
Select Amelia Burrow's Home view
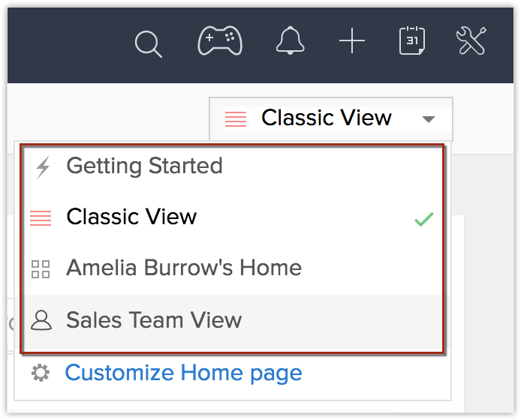point(184,268)
